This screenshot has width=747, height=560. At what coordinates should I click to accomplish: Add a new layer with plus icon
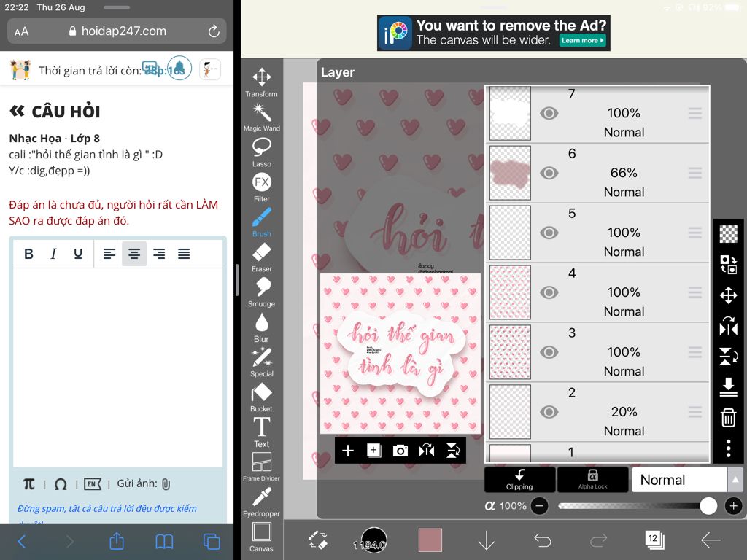[348, 451]
